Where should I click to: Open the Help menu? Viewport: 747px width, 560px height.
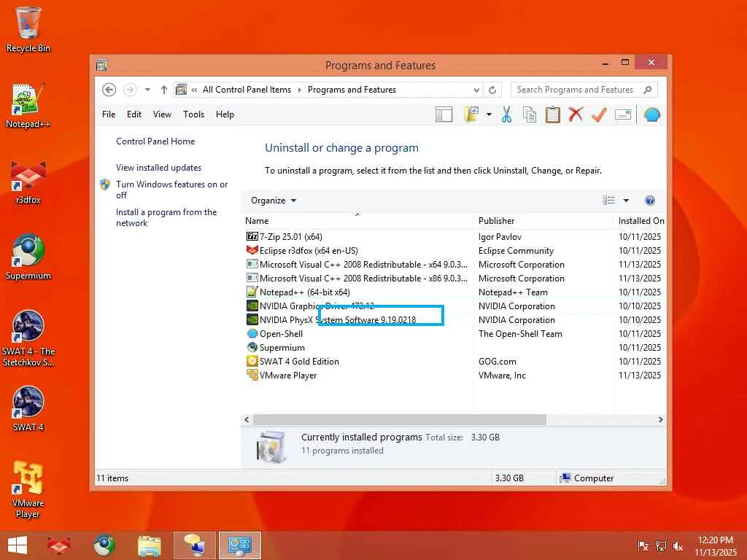pyautogui.click(x=225, y=114)
